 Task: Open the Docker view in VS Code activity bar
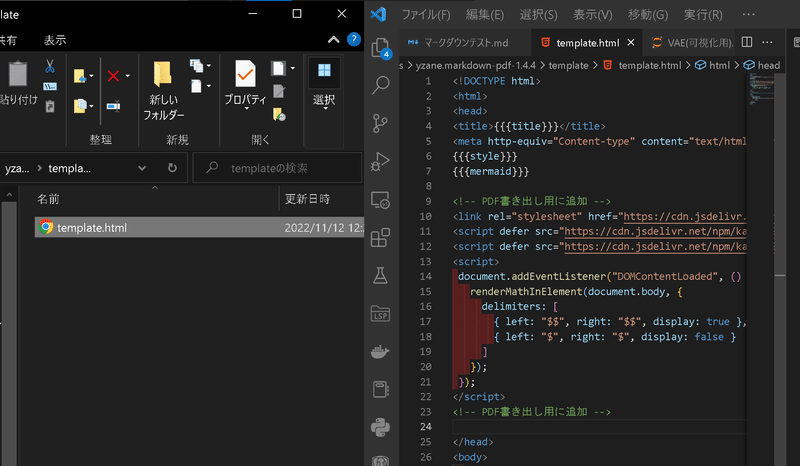click(x=380, y=351)
